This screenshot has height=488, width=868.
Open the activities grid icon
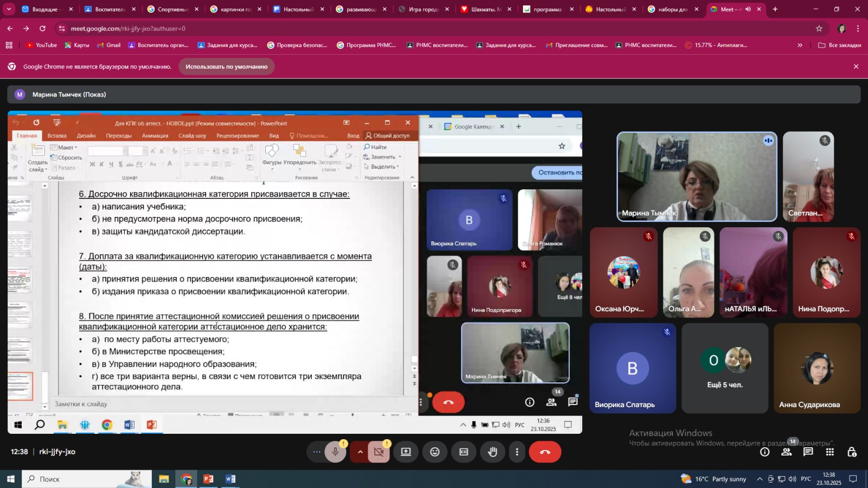[x=830, y=452]
